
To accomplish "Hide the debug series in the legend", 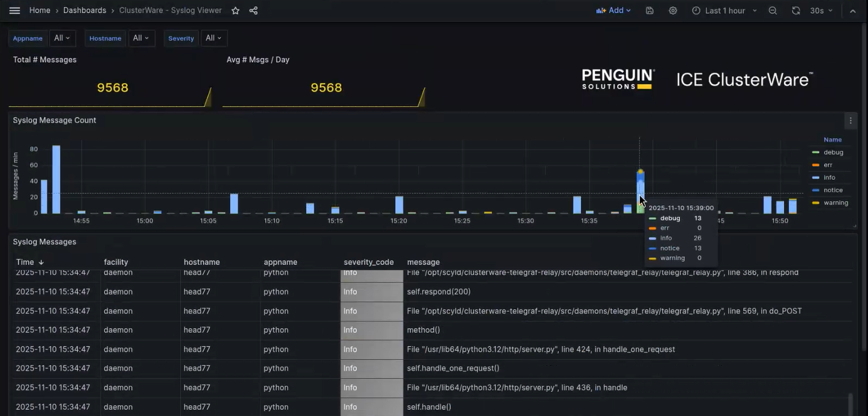I will pyautogui.click(x=833, y=152).
